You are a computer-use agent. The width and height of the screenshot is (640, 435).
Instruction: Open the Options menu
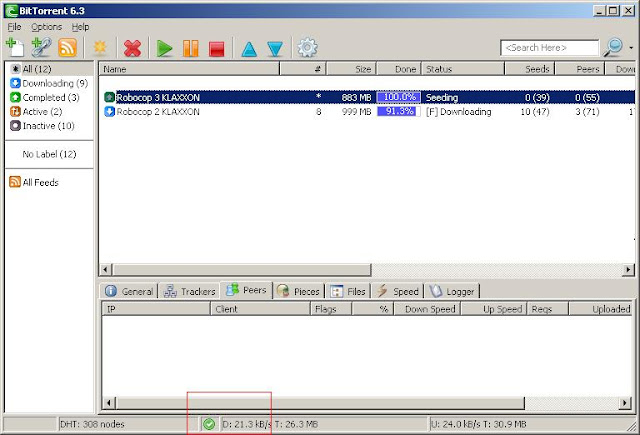47,27
